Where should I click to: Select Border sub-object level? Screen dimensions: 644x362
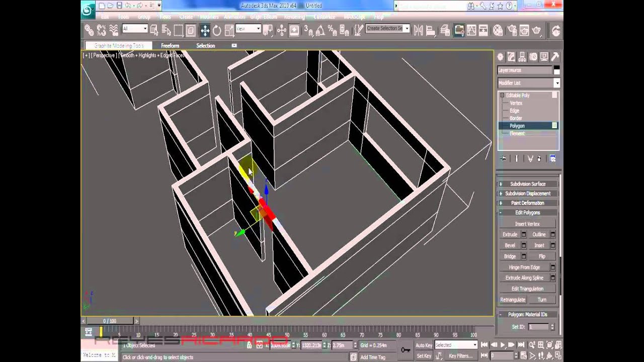(516, 118)
